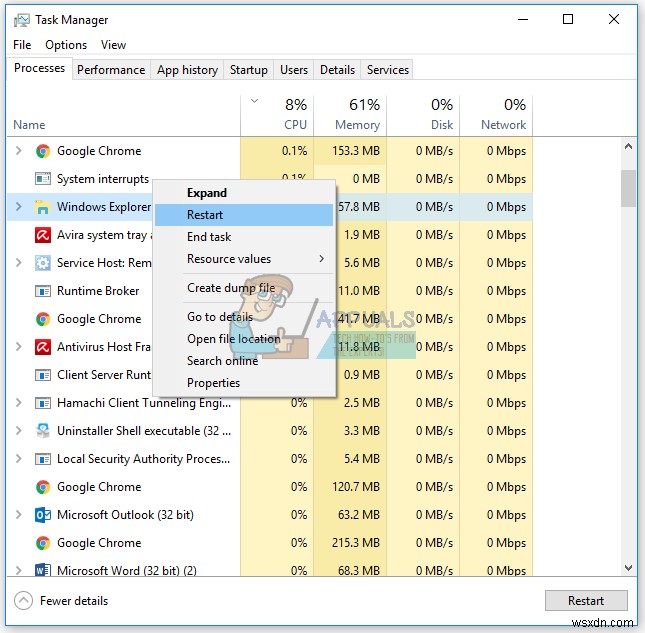
Task: Sort by the Network column header
Action: [x=496, y=115]
